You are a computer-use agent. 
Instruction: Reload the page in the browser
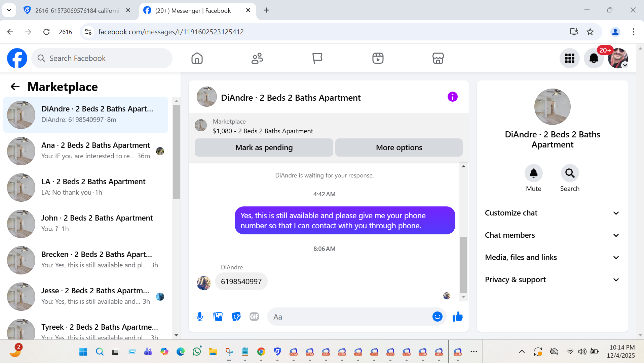point(46,32)
